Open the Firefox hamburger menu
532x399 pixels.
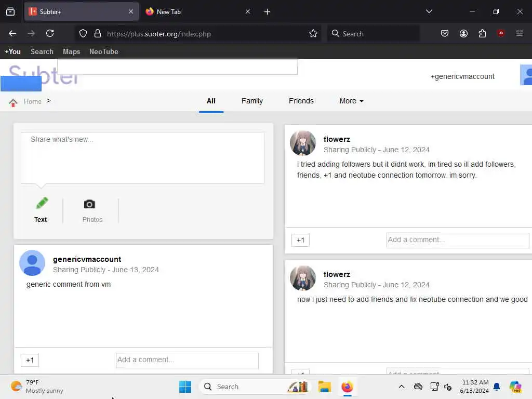(x=519, y=33)
